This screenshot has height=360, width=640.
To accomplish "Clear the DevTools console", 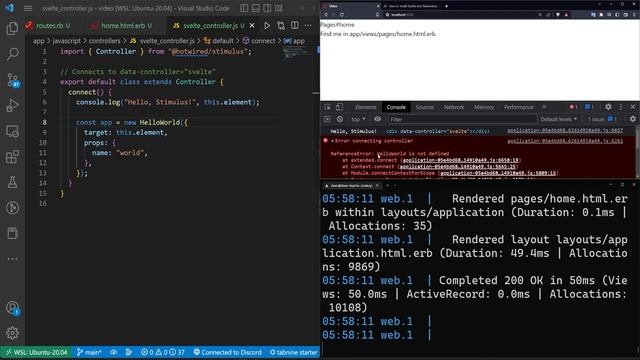I will 340,119.
